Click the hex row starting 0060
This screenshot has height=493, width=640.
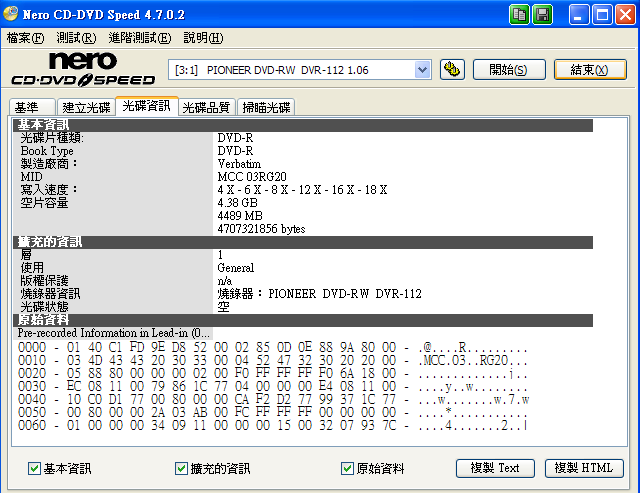[x=273, y=426]
